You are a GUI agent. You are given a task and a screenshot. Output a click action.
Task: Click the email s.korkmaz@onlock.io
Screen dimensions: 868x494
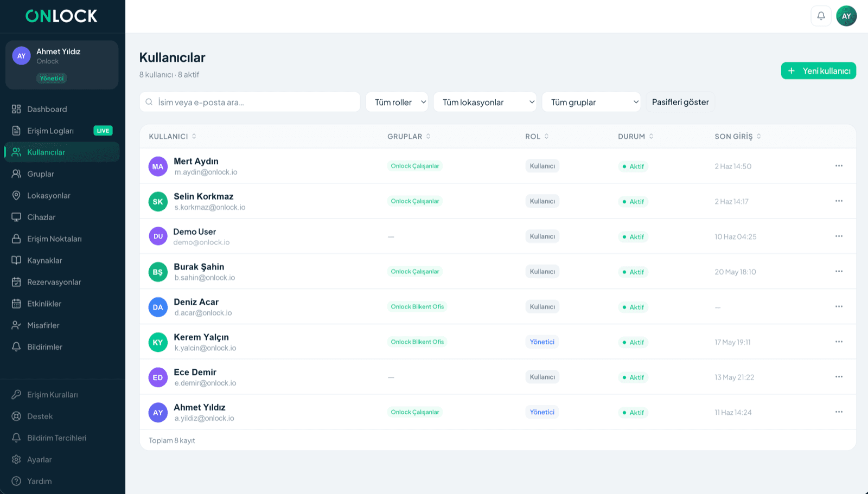(210, 208)
